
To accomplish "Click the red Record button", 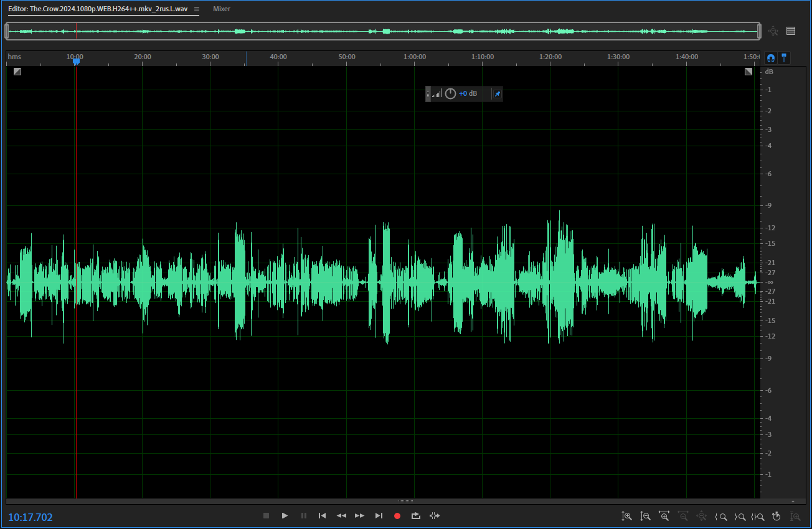I will coord(397,516).
